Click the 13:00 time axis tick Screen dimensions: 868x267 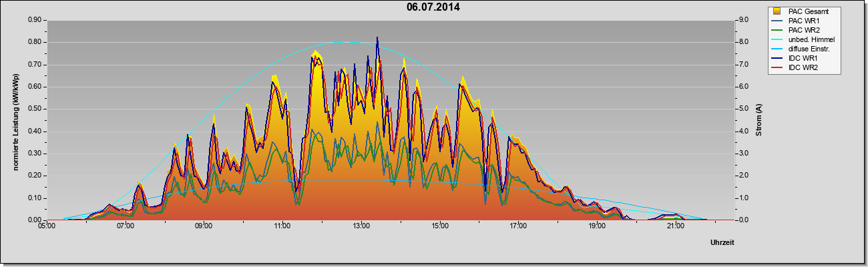pos(361,227)
